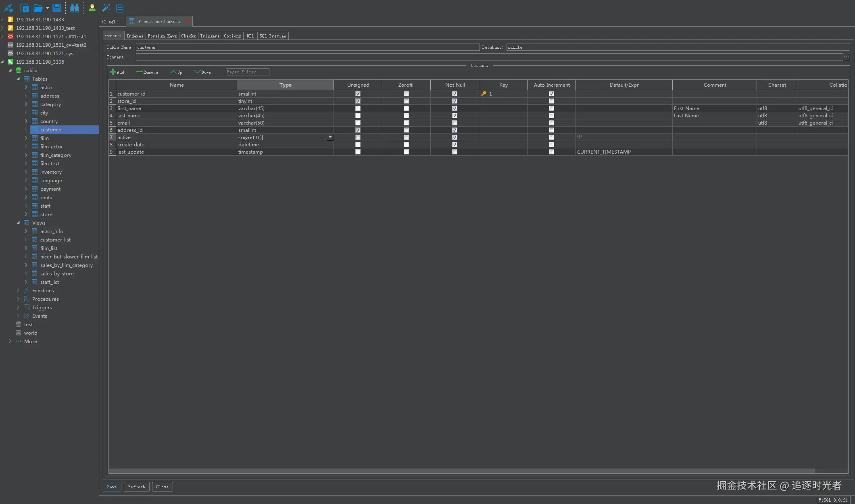Click the magic wand toolbar icon

(x=106, y=8)
